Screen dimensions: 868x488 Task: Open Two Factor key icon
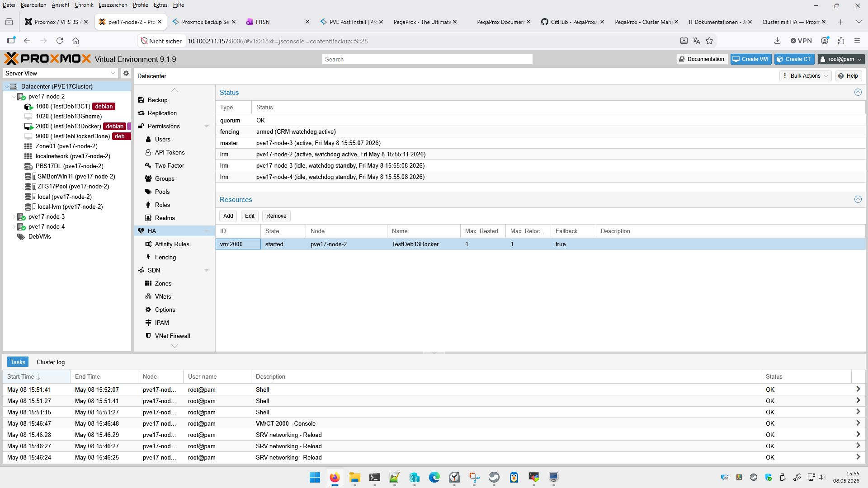[148, 165]
